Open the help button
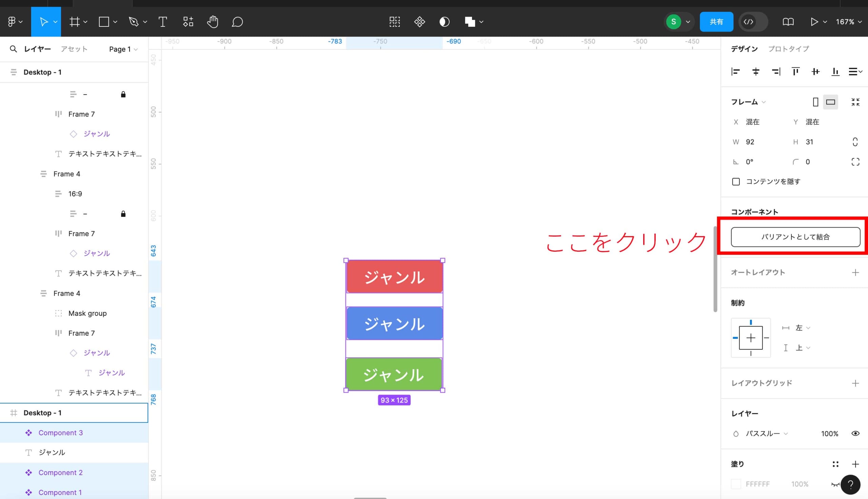This screenshot has width=868, height=499. point(850,485)
